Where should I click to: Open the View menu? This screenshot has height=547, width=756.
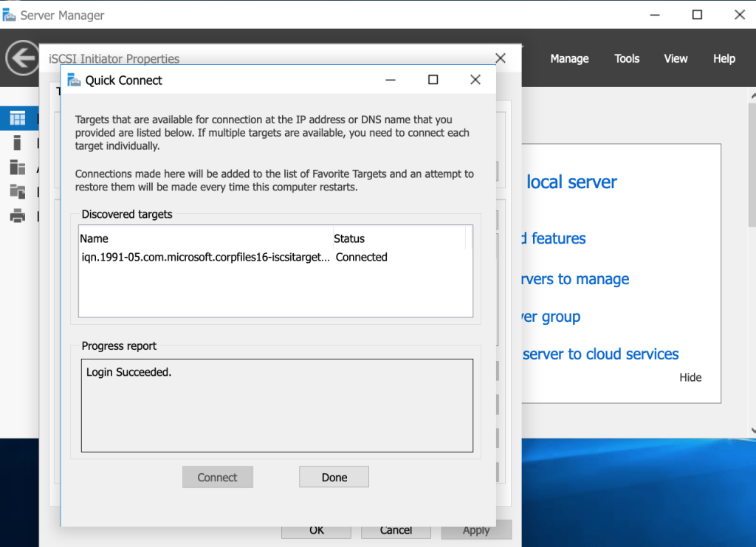point(676,59)
